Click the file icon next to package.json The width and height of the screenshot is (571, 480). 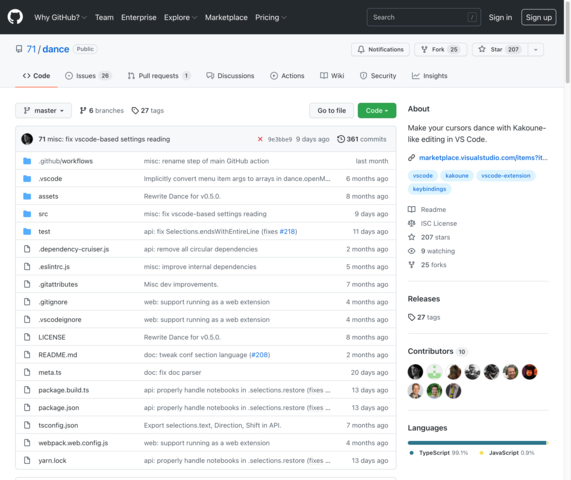click(x=27, y=407)
